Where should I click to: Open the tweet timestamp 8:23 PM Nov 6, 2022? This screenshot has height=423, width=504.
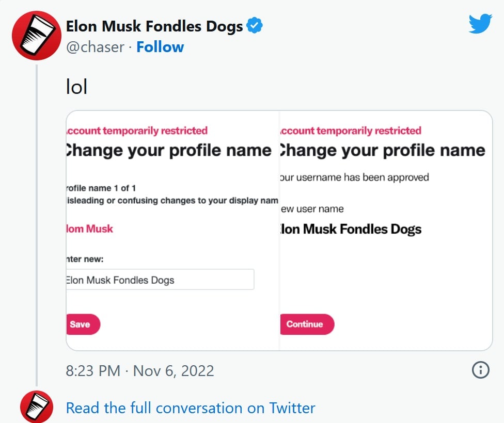click(140, 371)
